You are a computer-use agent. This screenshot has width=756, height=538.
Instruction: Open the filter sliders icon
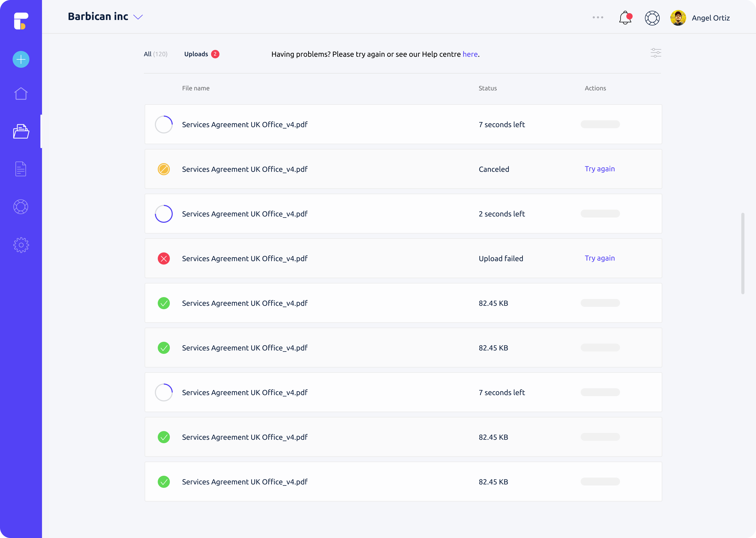(656, 53)
